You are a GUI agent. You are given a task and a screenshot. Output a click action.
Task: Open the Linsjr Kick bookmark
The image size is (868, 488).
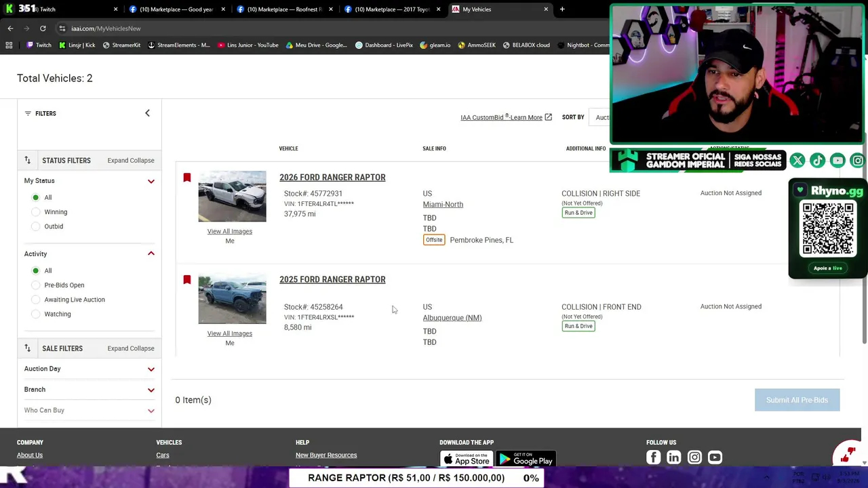click(77, 45)
